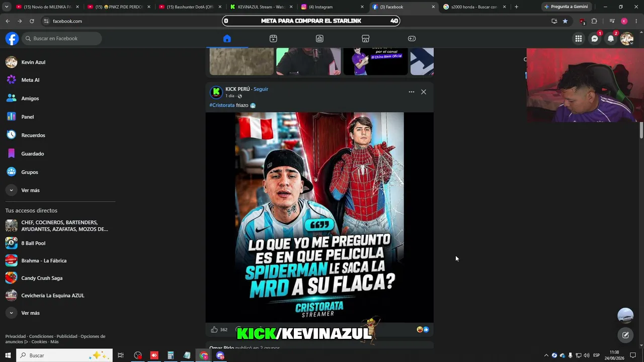Open the volume control in system tray
Screen dimensions: 644x362
coord(587,355)
